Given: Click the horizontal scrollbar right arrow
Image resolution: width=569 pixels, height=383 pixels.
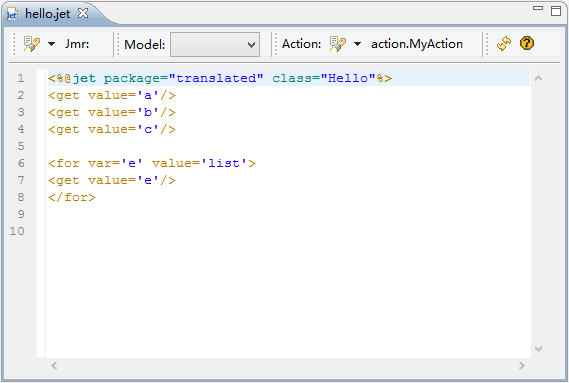Looking at the screenshot, I should (521, 365).
